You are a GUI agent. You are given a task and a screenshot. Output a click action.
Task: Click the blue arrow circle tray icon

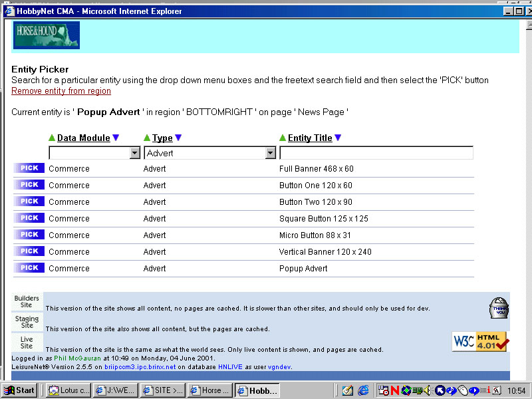pos(440,390)
